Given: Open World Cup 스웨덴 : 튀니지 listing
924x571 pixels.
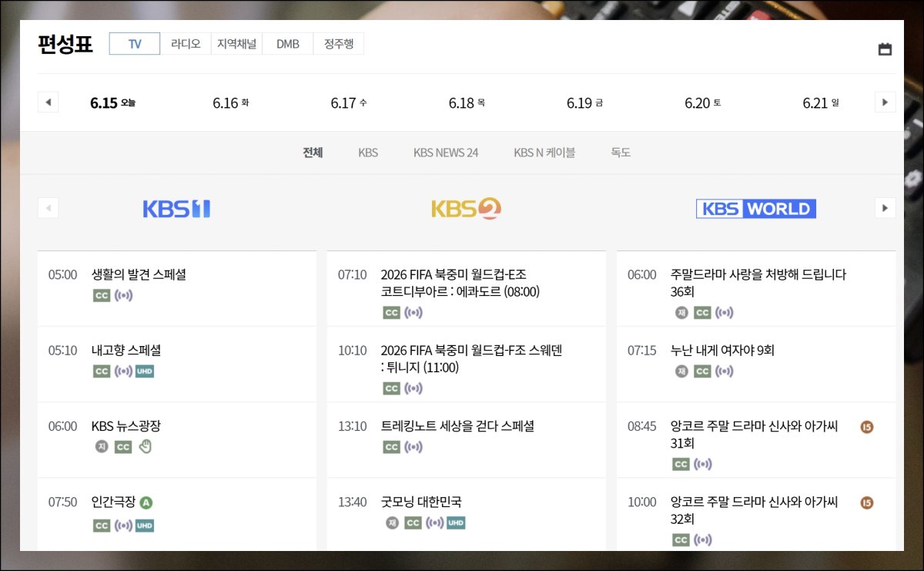Looking at the screenshot, I should pos(471,358).
